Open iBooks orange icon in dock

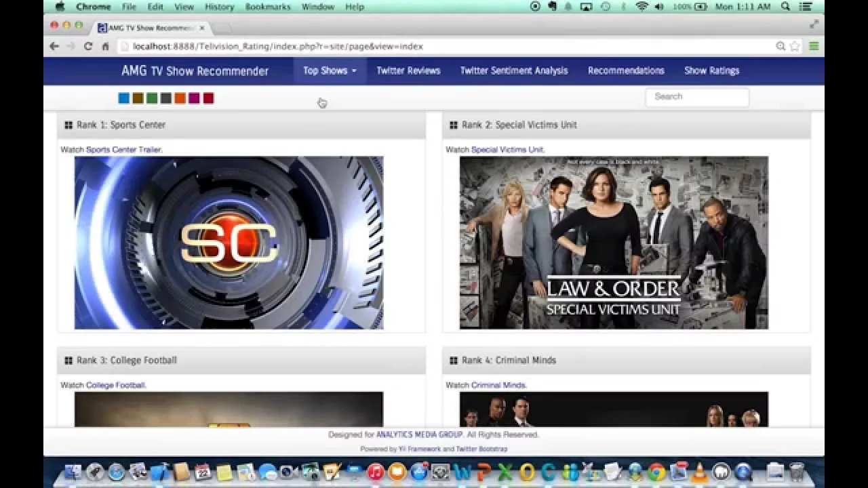click(x=397, y=472)
